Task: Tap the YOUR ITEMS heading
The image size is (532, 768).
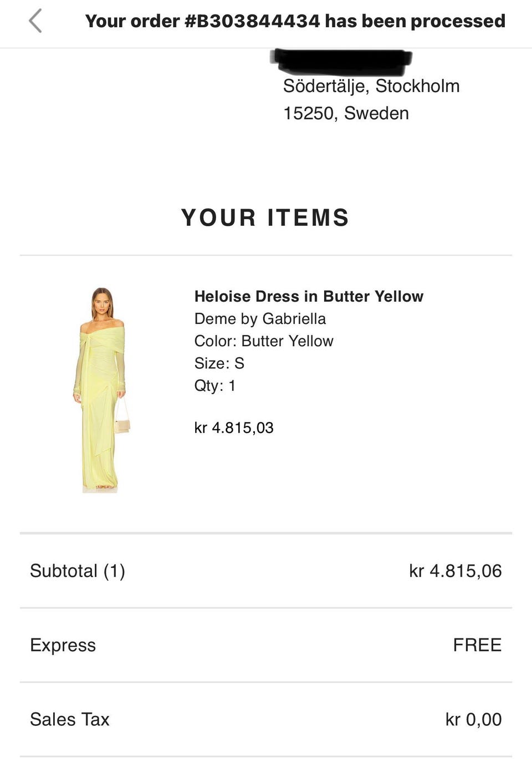Action: [265, 217]
